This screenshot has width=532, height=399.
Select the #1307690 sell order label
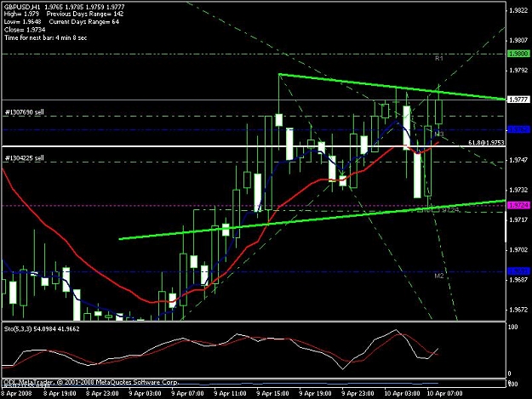click(x=25, y=112)
